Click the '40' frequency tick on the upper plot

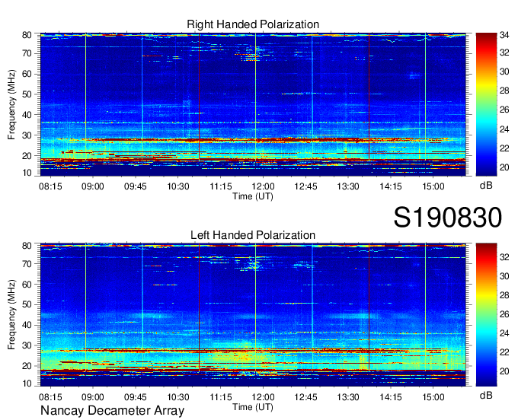pyautogui.click(x=27, y=115)
